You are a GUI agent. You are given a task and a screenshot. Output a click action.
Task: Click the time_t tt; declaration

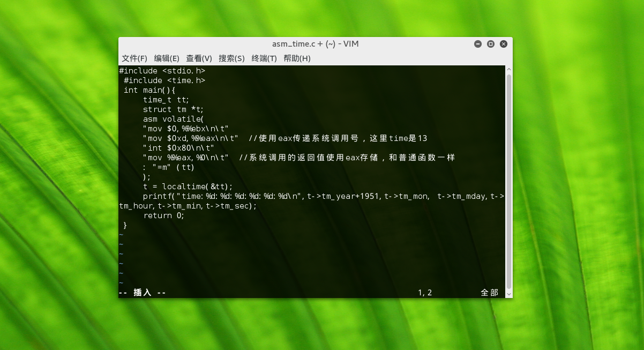[166, 100]
